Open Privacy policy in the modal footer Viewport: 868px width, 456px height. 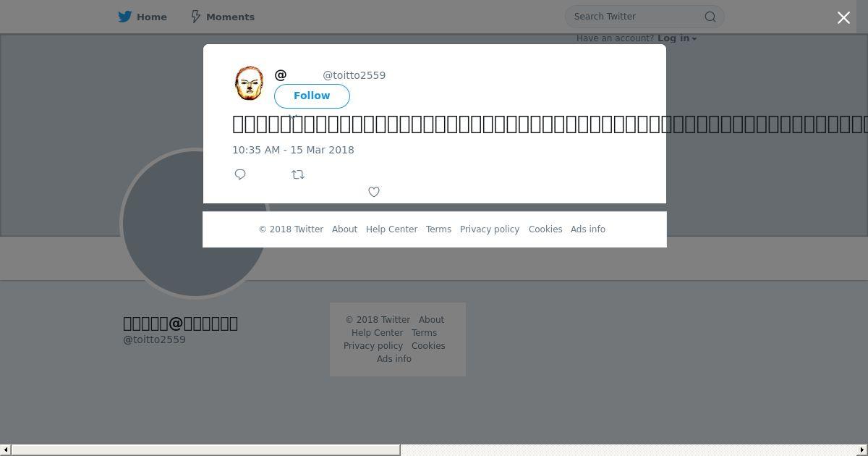490,229
